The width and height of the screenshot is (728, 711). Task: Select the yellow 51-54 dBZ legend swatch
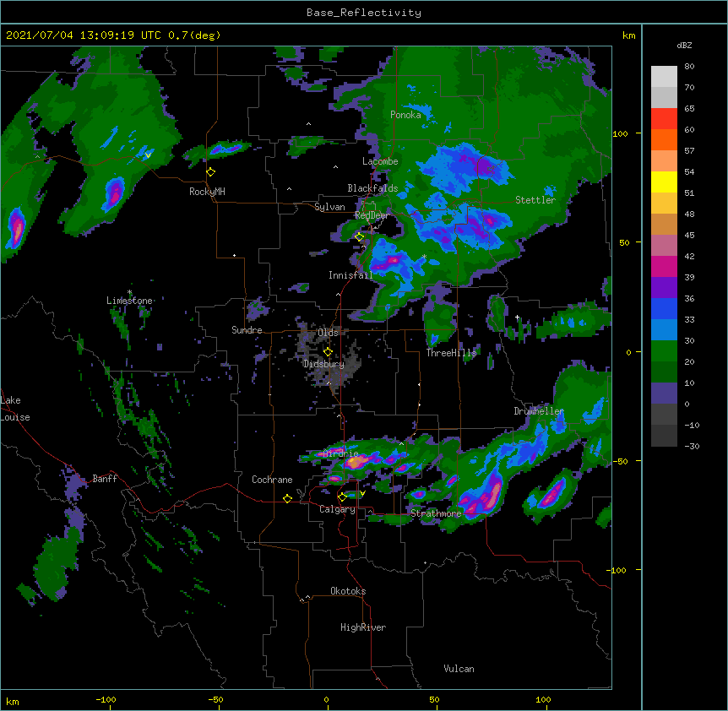(664, 182)
